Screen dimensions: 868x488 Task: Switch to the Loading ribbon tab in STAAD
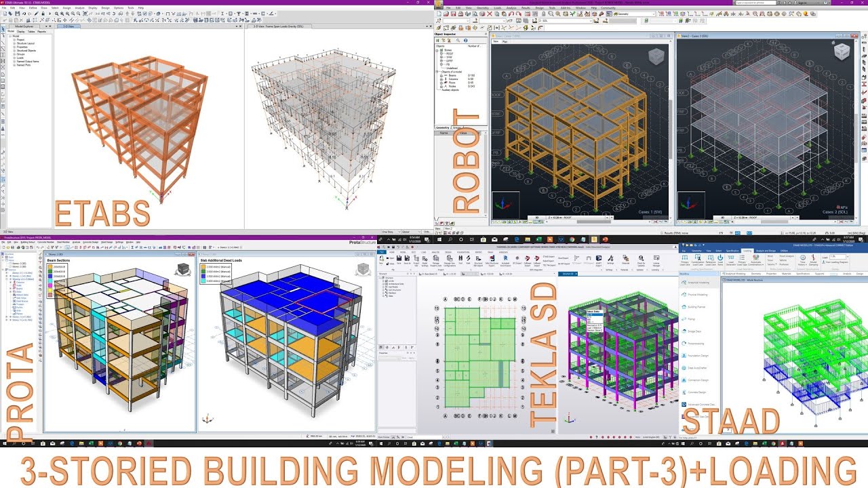(x=747, y=251)
